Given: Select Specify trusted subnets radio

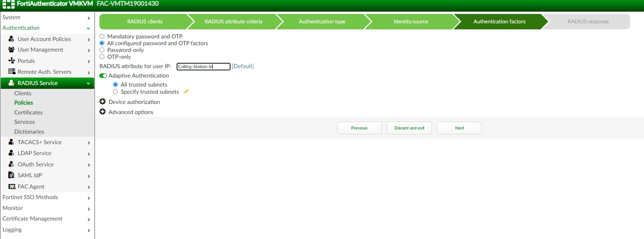Looking at the screenshot, I should click(116, 92).
